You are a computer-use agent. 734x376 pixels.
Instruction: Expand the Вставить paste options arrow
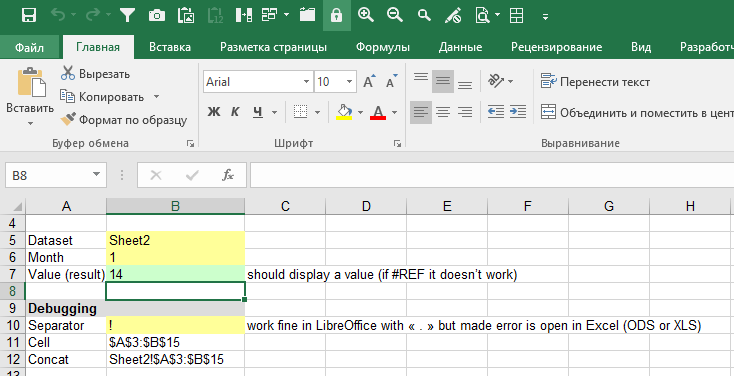[30, 124]
